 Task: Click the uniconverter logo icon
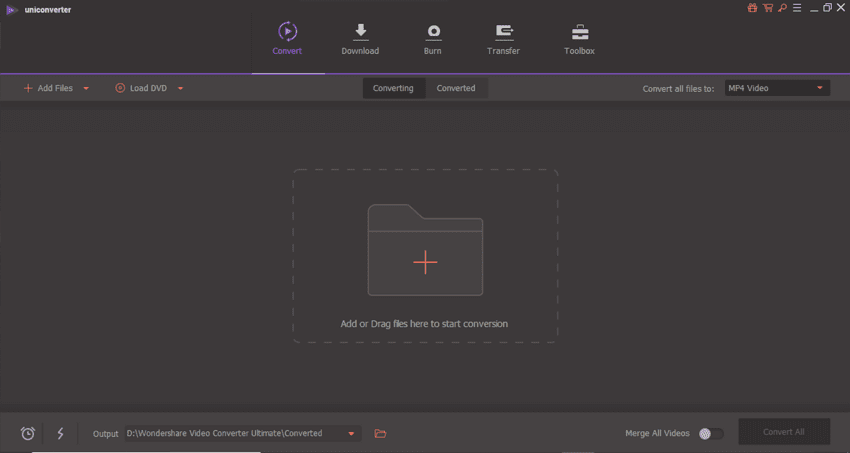pos(12,10)
